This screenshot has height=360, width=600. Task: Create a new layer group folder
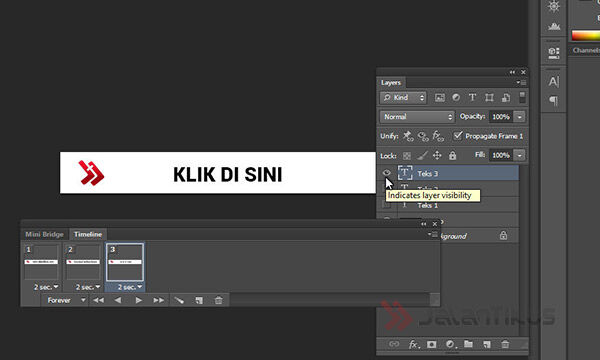pos(468,344)
